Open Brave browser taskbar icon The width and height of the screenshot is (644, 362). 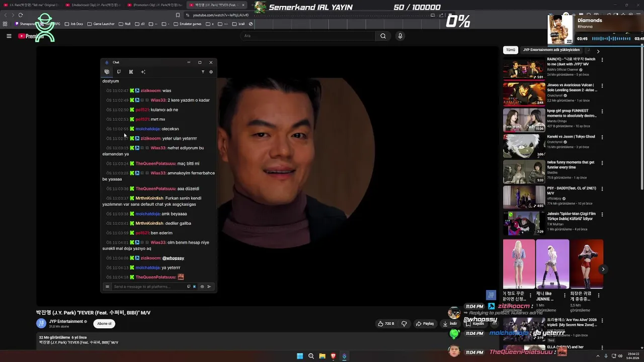[x=333, y=356]
